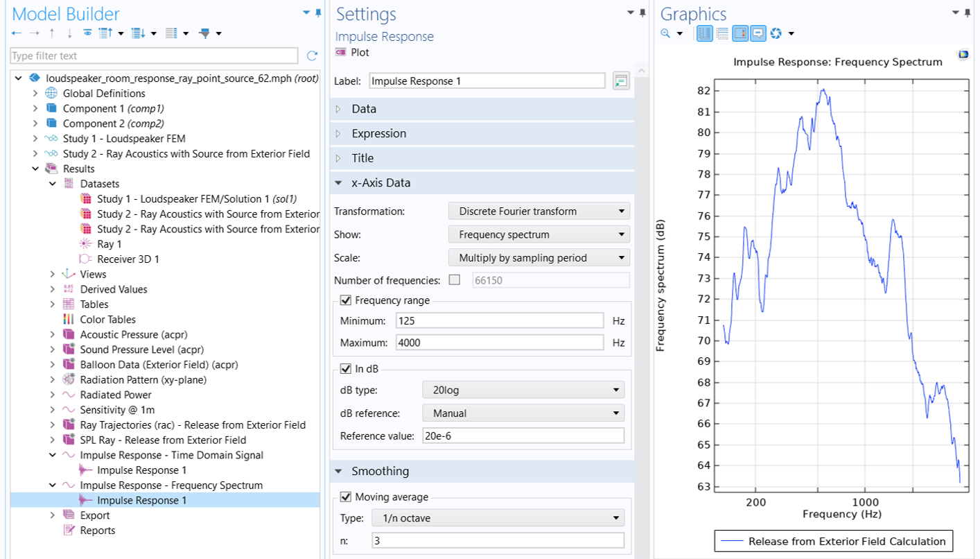Expand Study 1 - Loudspeaker FEM node
Image resolution: width=980 pixels, height=559 pixels.
35,139
